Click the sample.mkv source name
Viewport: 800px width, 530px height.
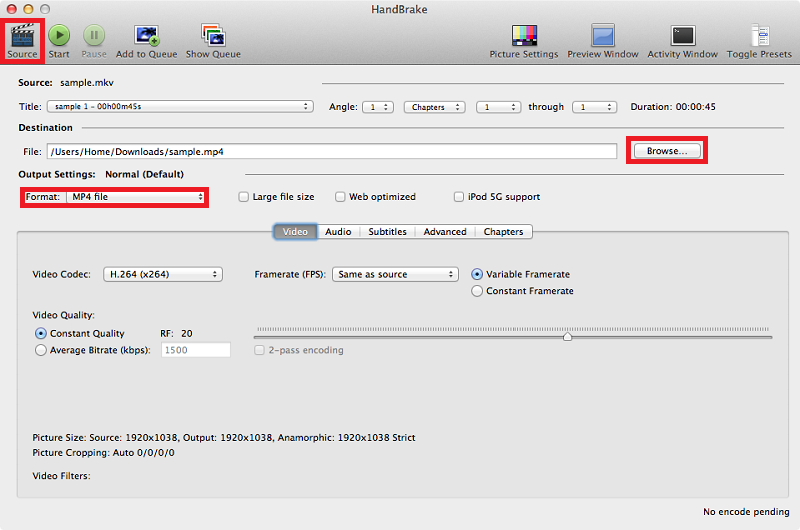87,83
